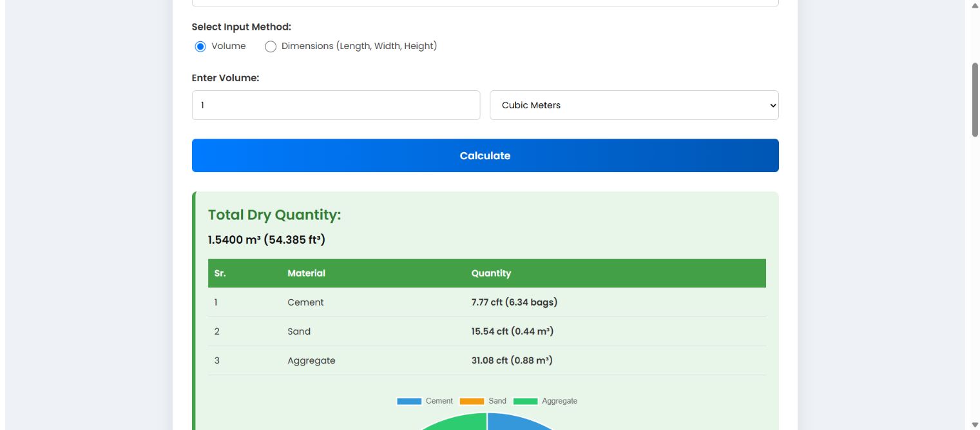Toggle the Cement legend color swatch
Viewport: 980px width, 430px height.
coord(409,401)
